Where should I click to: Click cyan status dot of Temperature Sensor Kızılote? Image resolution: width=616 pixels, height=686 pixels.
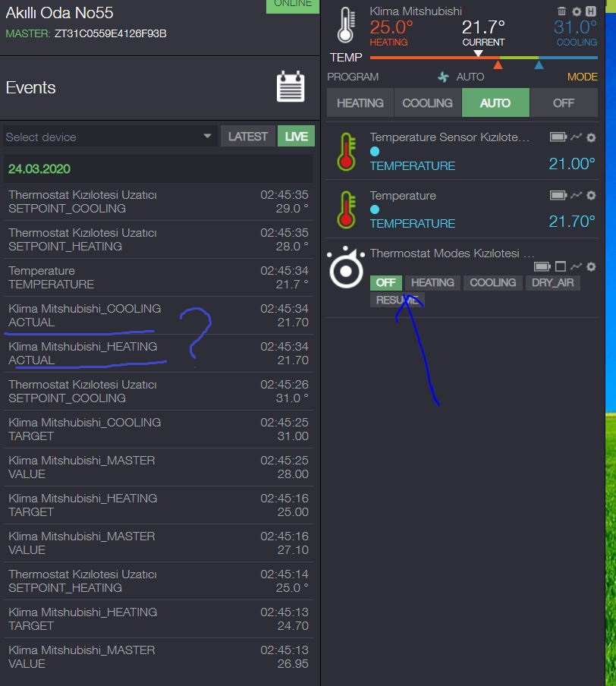(x=375, y=151)
